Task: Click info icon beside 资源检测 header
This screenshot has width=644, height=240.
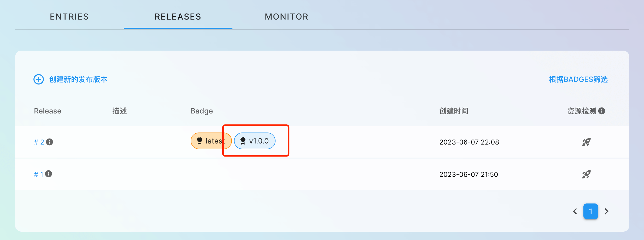Action: click(x=602, y=111)
